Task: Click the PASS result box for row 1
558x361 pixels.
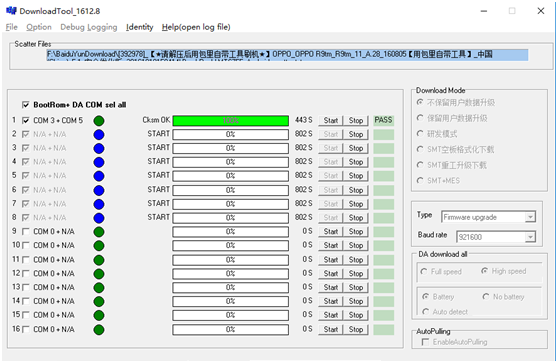Action: [384, 120]
